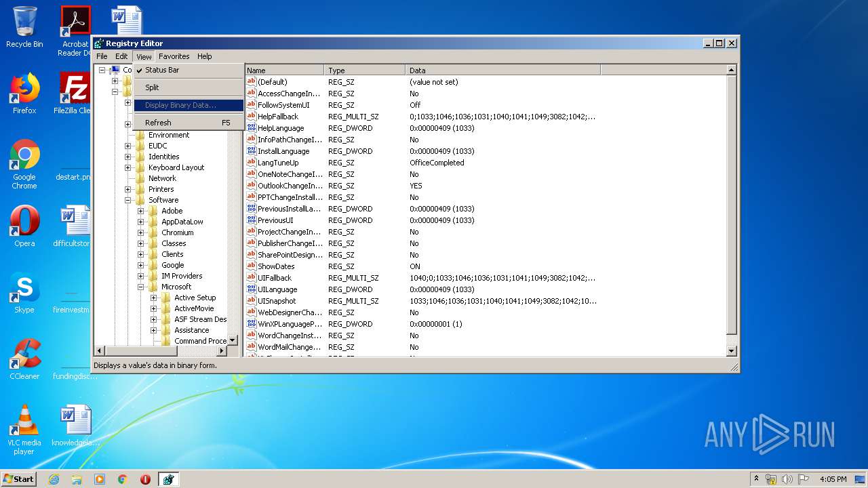Viewport: 868px width, 488px height.
Task: Click the Action Center flag icon
Action: 804,479
